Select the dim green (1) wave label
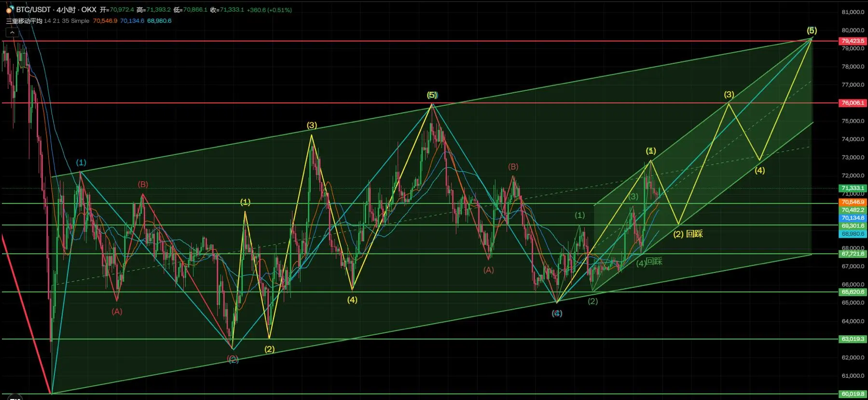Image resolution: width=868 pixels, height=400 pixels. 579,215
